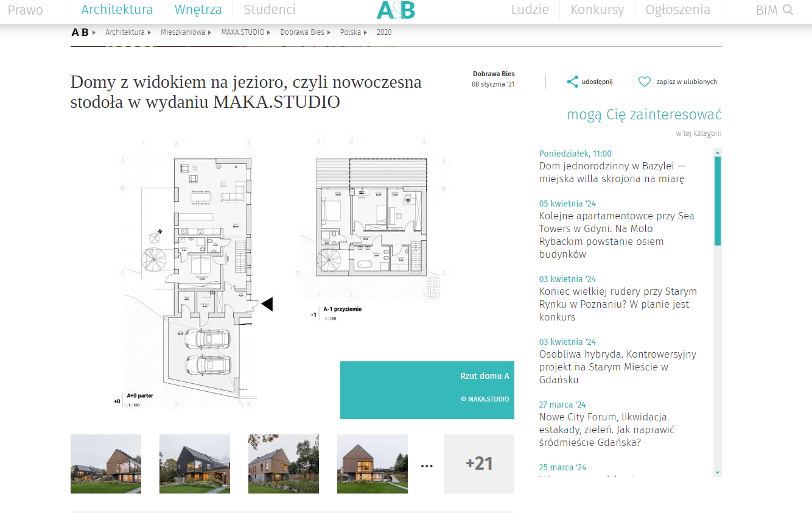Screen dimensions: 812x513
Task: Click the 27 marca '24 date label
Action: click(562, 405)
